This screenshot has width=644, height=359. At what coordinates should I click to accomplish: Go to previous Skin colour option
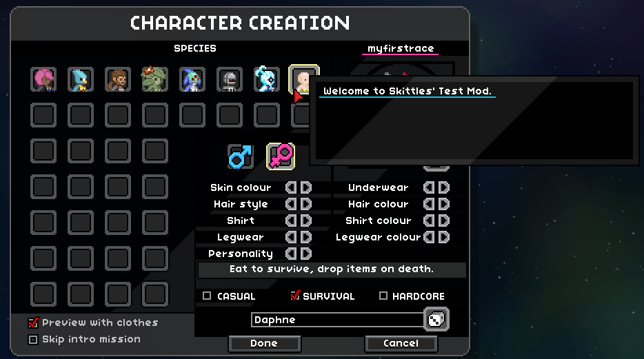291,187
